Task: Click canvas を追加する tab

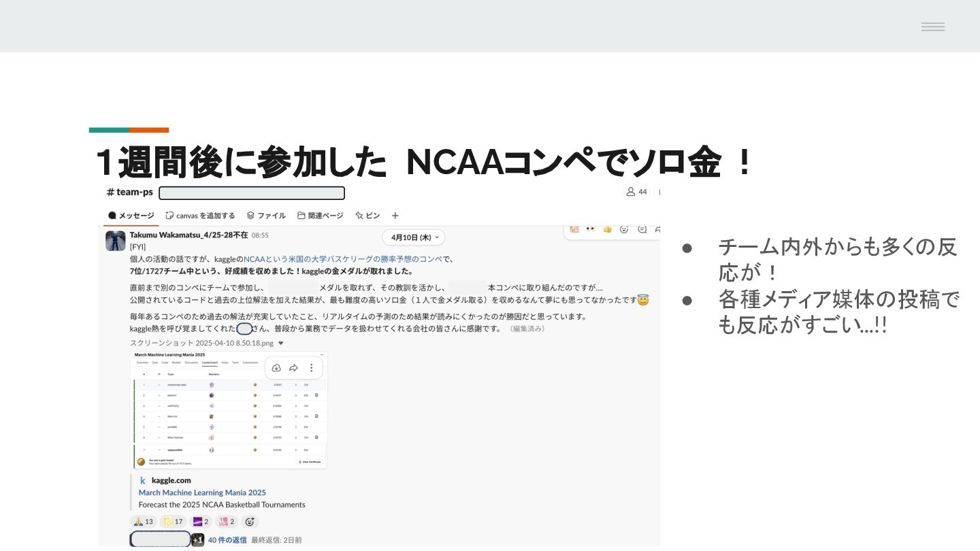Action: (x=200, y=216)
